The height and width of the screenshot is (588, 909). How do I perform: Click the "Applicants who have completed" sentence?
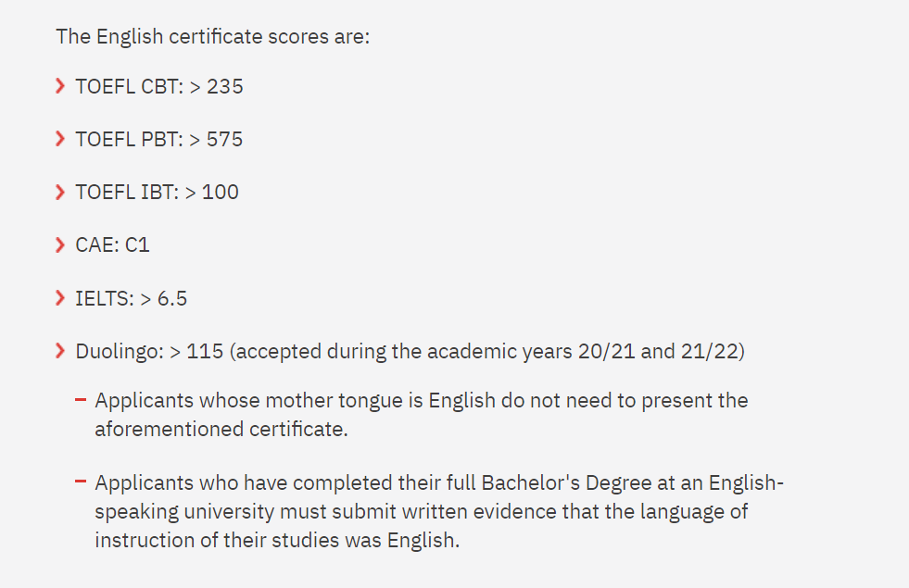tap(439, 511)
